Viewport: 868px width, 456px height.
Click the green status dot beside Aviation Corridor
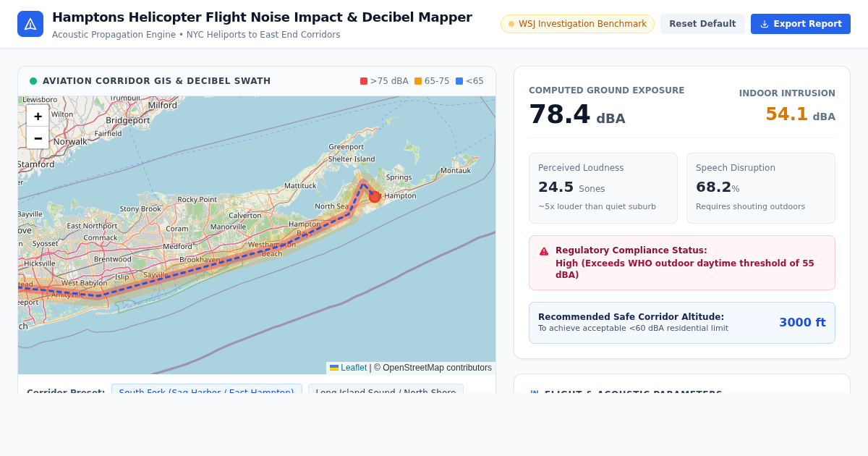(33, 81)
